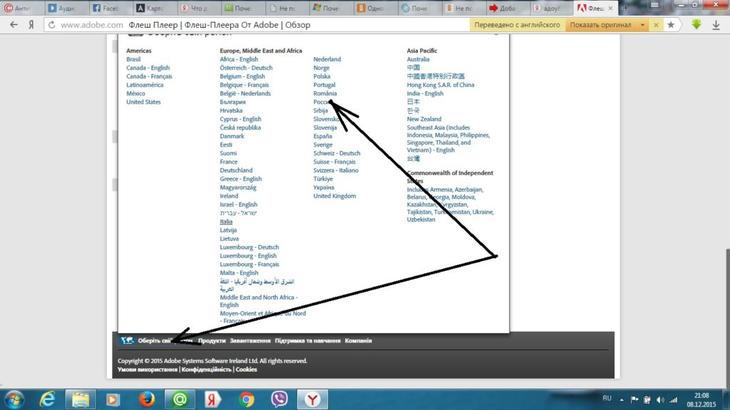
Task: Open the file explorer taskbar icon
Action: (80, 399)
